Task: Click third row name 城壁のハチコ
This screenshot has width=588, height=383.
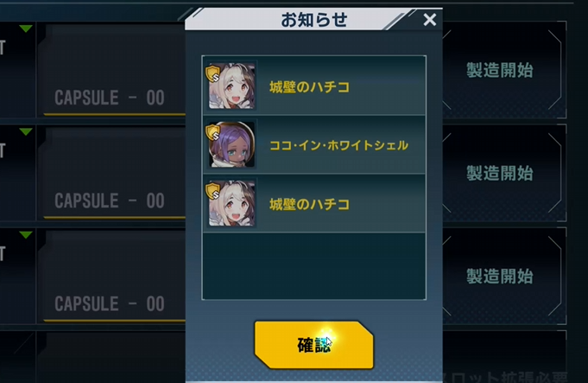Action: 309,204
